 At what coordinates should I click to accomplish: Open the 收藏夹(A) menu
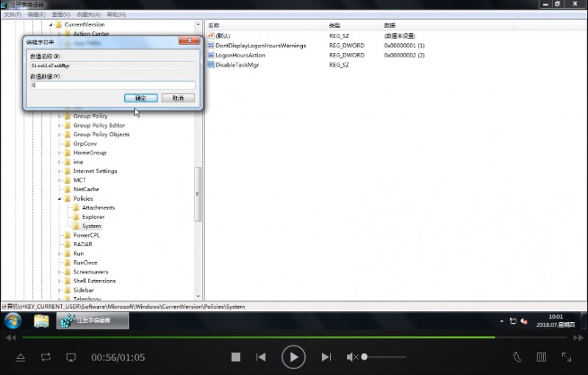tap(88, 14)
